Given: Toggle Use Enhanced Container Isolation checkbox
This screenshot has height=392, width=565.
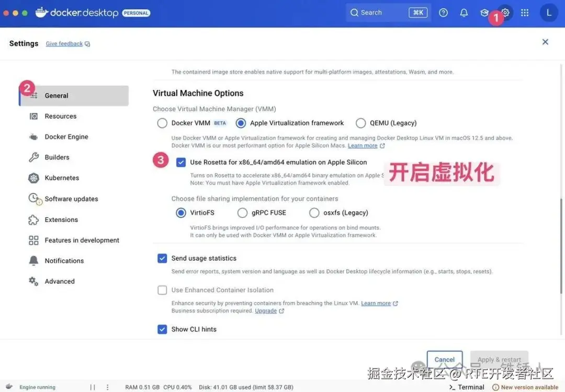Looking at the screenshot, I should coord(162,290).
